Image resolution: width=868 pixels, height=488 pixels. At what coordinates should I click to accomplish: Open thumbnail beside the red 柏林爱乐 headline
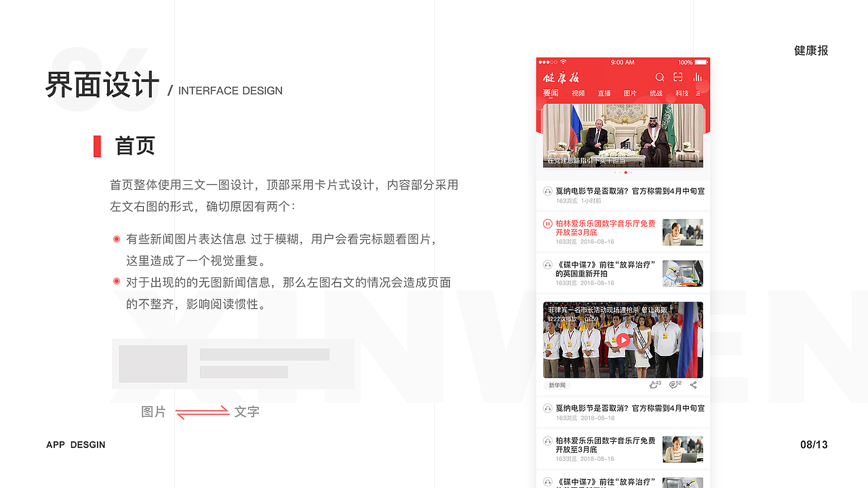click(x=683, y=232)
